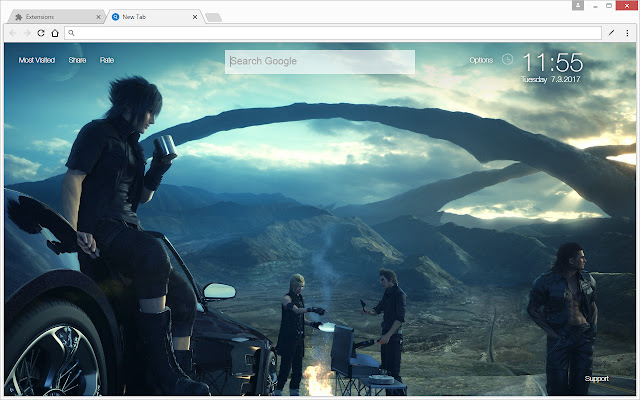The width and height of the screenshot is (640, 400).
Task: Maximize the browser window
Action: pyautogui.click(x=609, y=5)
